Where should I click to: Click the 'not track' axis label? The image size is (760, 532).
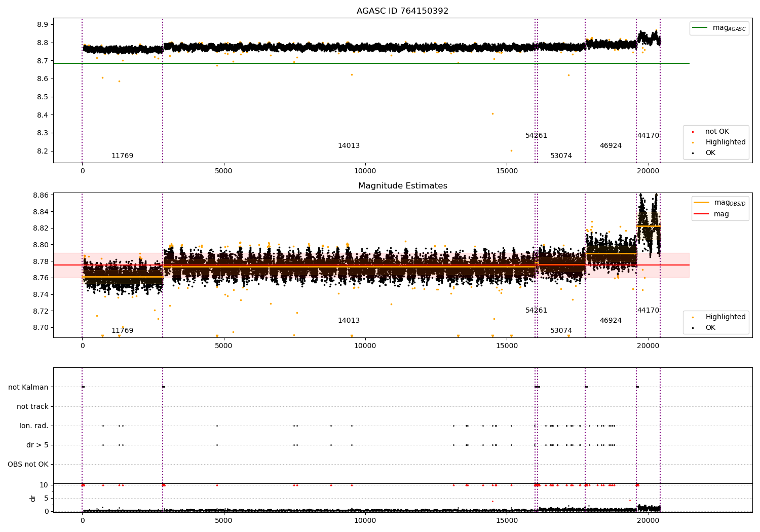[32, 407]
